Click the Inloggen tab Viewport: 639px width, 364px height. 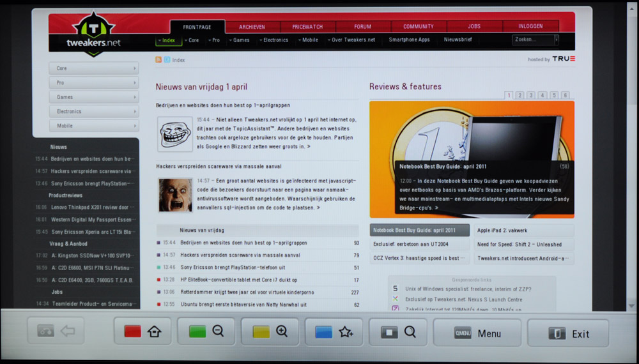530,26
